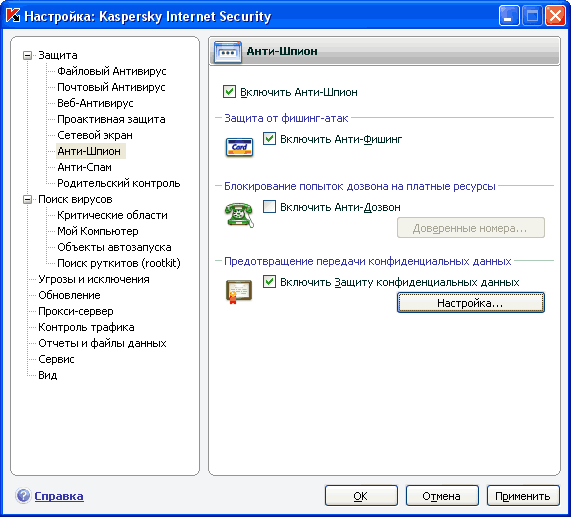
Task: Click the green telephone anti-dialer icon
Action: coord(239,215)
